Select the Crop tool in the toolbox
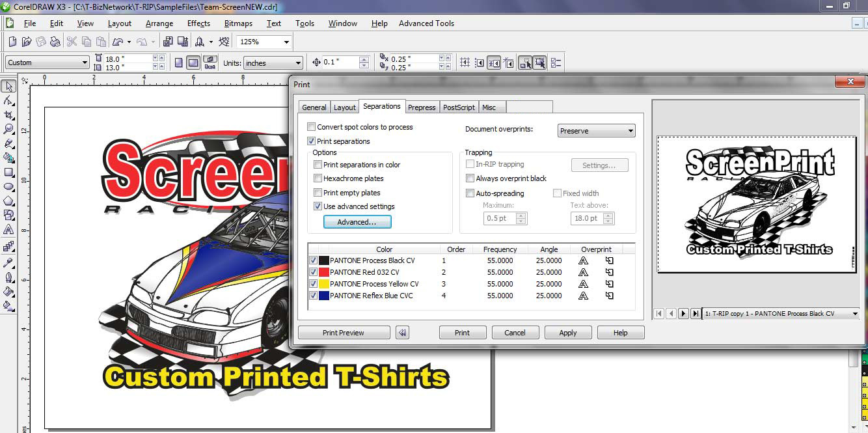This screenshot has width=868, height=433. coord(8,115)
